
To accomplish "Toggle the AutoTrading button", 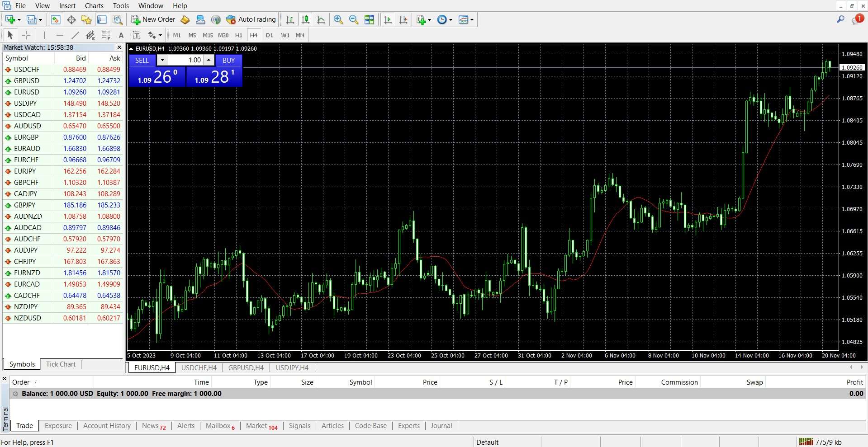I will click(251, 19).
